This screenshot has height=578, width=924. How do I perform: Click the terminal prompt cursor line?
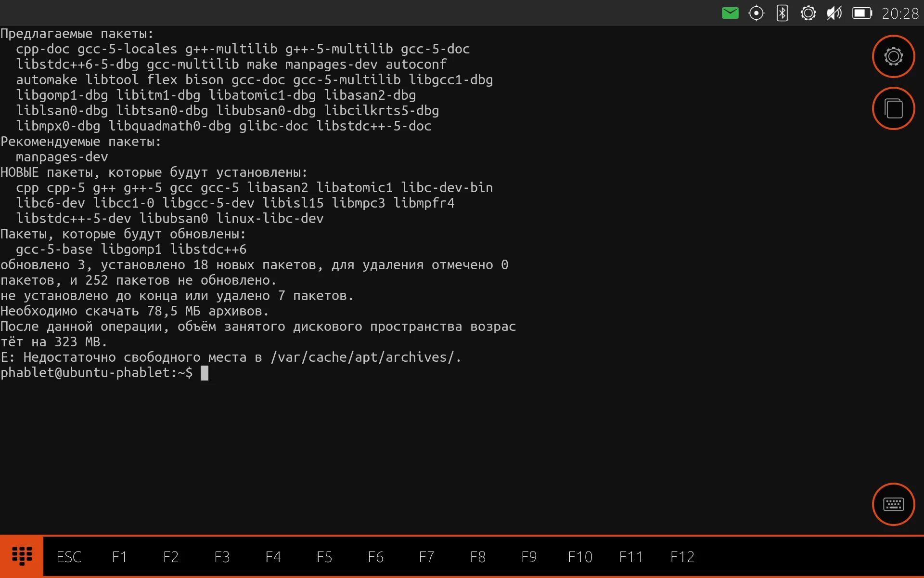(x=205, y=373)
